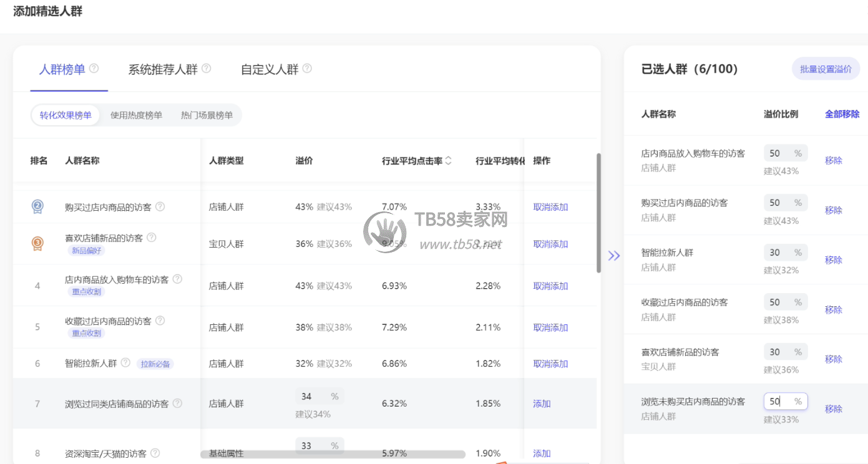Select 使用热度榜单 ranking option
The height and width of the screenshot is (464, 868).
136,115
